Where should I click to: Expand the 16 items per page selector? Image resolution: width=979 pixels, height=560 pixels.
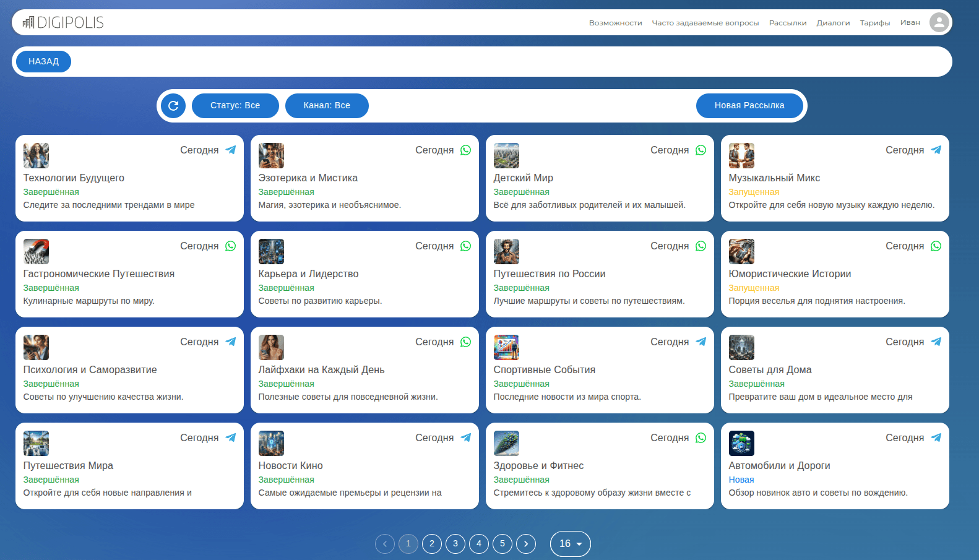[570, 544]
